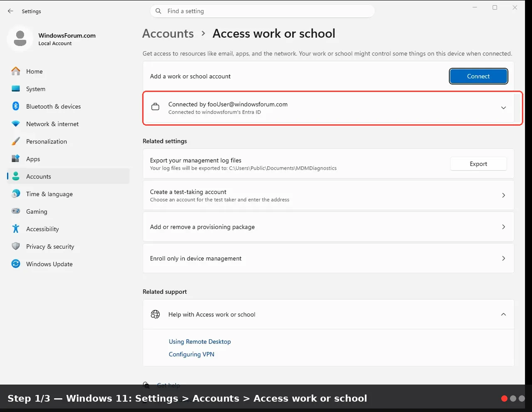Click the Privacy shield icon
This screenshot has width=532, height=412.
click(16, 246)
